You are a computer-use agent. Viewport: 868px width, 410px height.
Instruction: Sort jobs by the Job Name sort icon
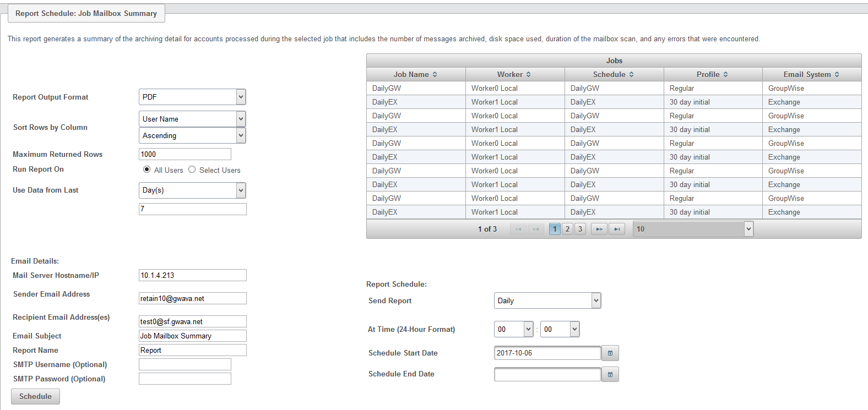(x=435, y=74)
